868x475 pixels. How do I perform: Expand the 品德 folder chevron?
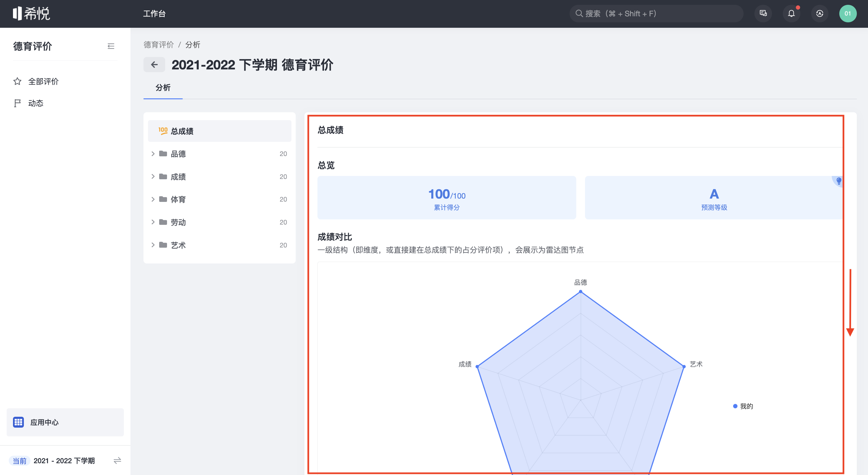pos(153,154)
